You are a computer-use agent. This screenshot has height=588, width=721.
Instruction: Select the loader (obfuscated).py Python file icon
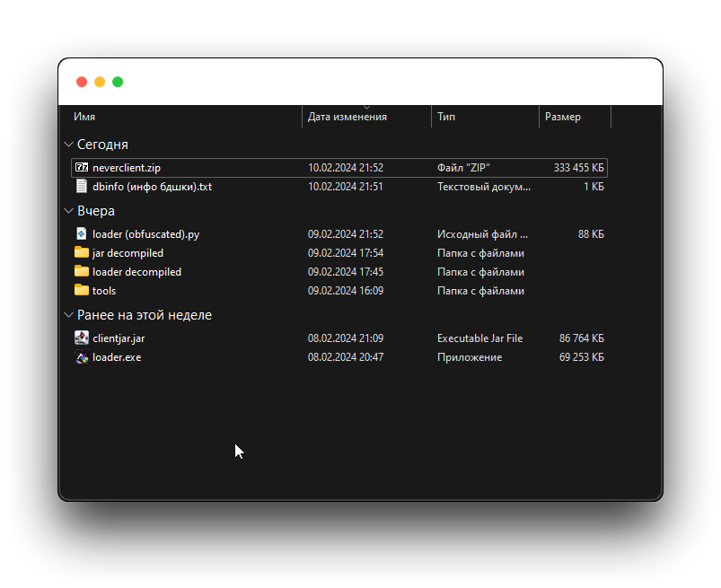tap(82, 233)
